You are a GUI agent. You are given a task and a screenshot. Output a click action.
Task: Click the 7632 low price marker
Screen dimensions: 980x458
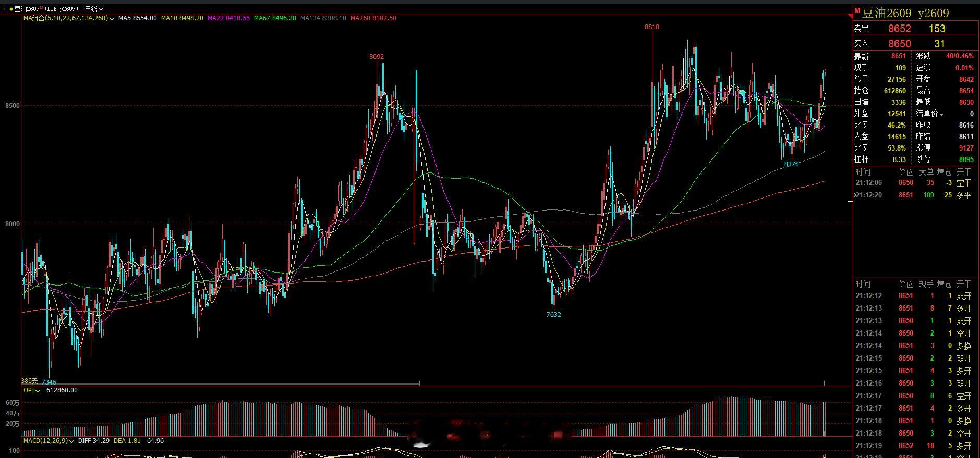[553, 314]
